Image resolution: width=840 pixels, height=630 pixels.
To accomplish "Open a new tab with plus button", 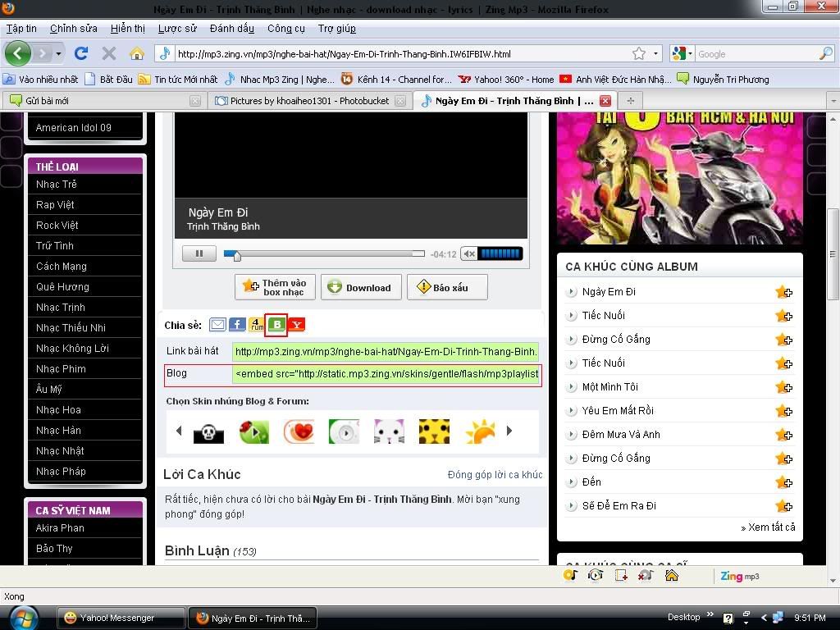I will click(631, 101).
